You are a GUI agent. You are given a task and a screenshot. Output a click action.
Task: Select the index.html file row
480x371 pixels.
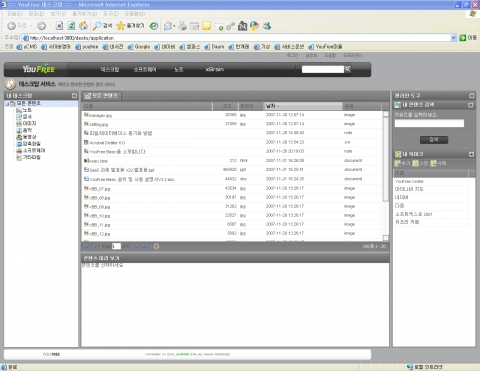point(232,161)
